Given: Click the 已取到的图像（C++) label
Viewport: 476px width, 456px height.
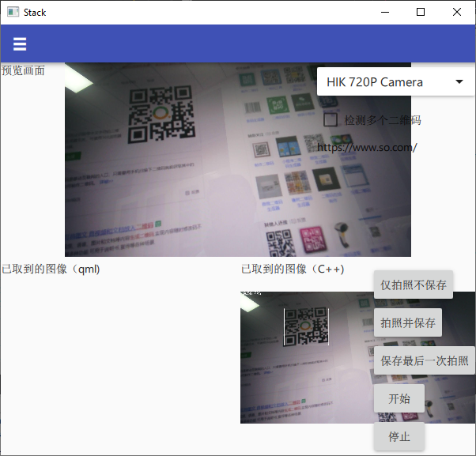Looking at the screenshot, I should pyautogui.click(x=293, y=269).
